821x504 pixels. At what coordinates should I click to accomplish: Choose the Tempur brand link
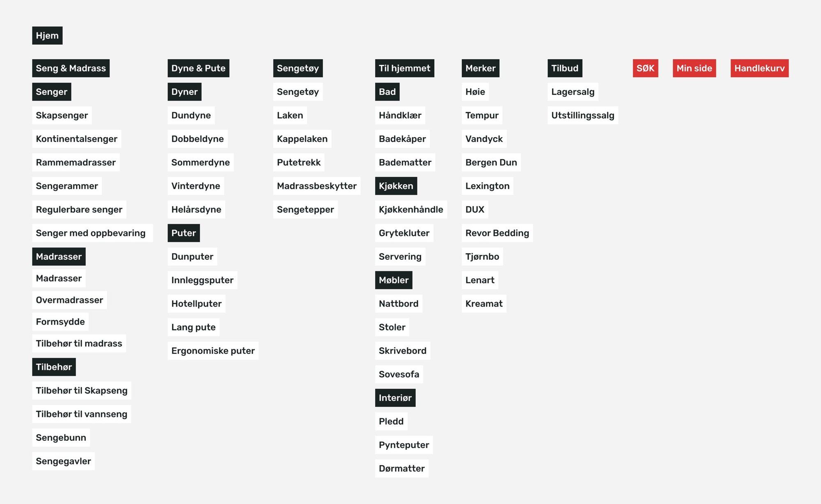pyautogui.click(x=482, y=115)
